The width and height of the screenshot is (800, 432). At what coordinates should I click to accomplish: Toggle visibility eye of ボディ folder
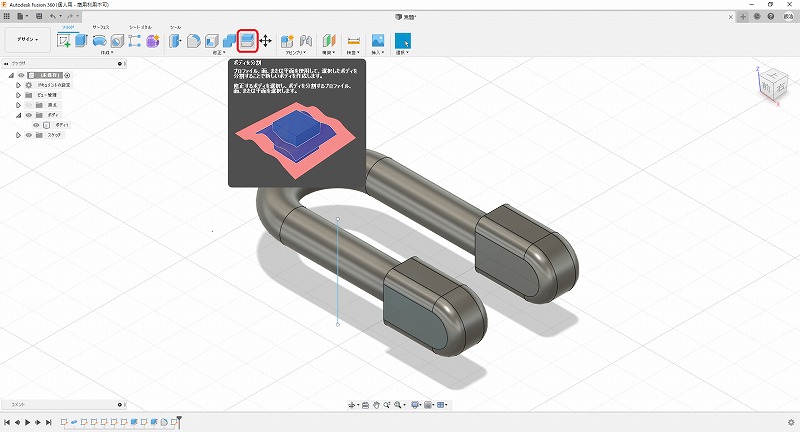tap(28, 114)
